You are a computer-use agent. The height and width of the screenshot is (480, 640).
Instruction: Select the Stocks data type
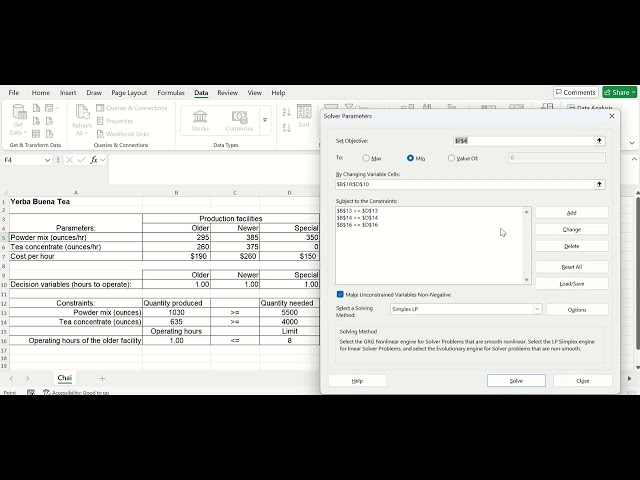(x=200, y=120)
